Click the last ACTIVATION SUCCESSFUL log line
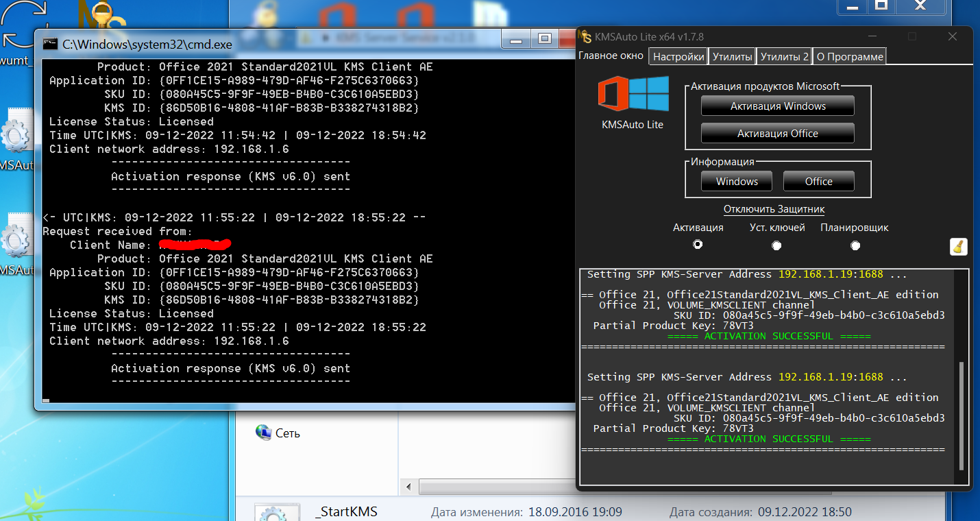Image resolution: width=980 pixels, height=521 pixels. pyautogui.click(x=768, y=439)
